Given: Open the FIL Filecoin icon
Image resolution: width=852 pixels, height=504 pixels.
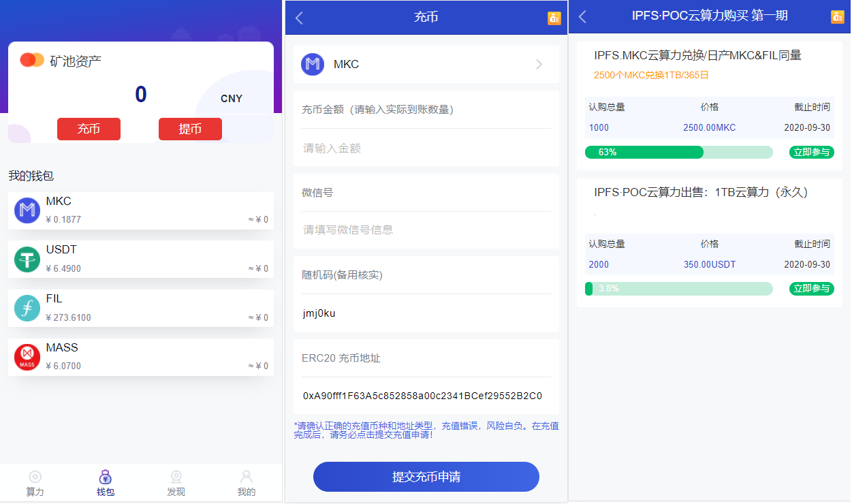Looking at the screenshot, I should [27, 309].
